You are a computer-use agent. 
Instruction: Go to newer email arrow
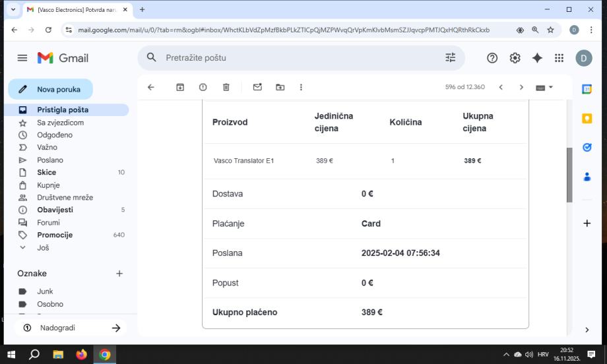tap(501, 87)
